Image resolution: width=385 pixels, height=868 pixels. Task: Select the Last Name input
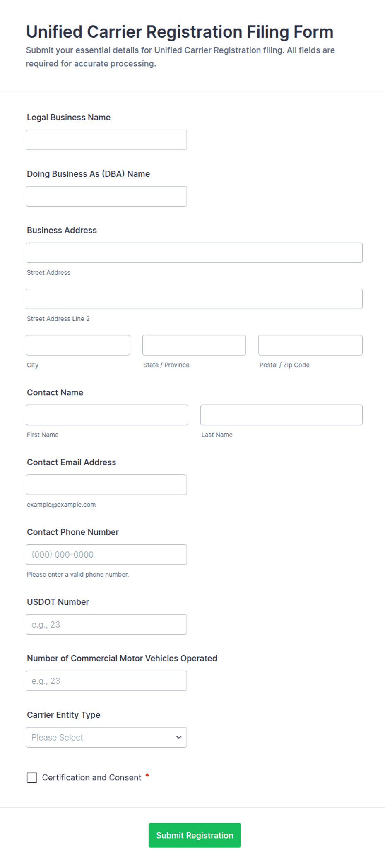[282, 415]
